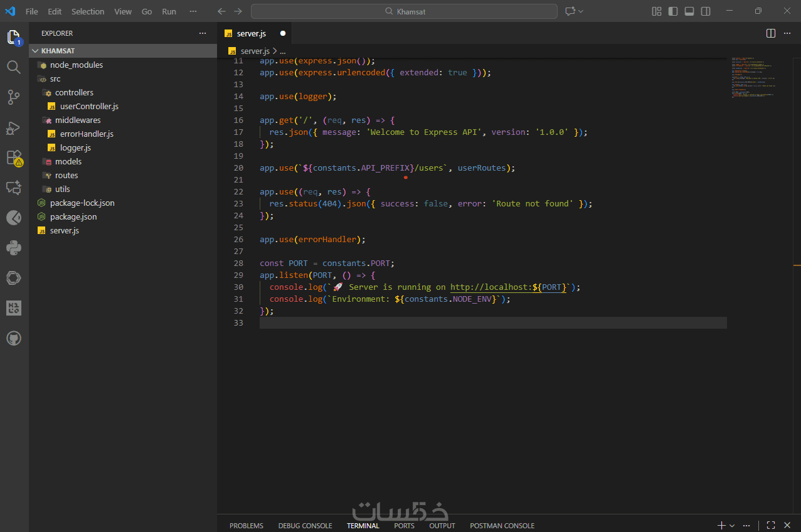Split the editor to the right
The width and height of the screenshot is (801, 532).
coord(771,33)
